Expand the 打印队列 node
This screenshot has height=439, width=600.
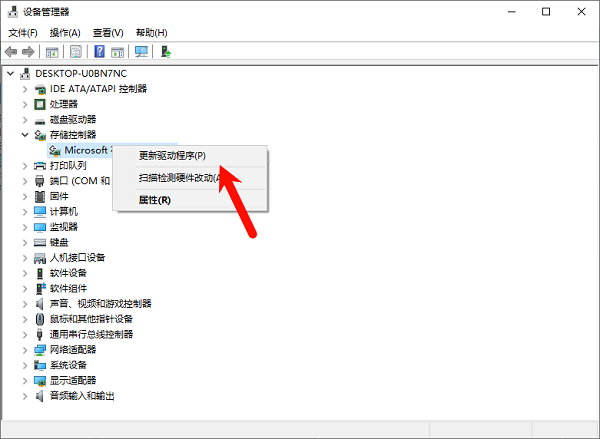[25, 166]
